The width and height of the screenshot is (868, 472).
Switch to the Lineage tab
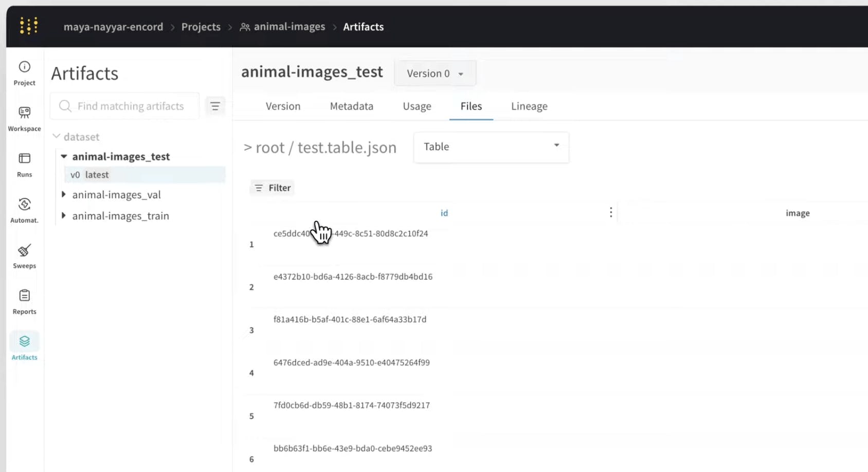(x=529, y=106)
